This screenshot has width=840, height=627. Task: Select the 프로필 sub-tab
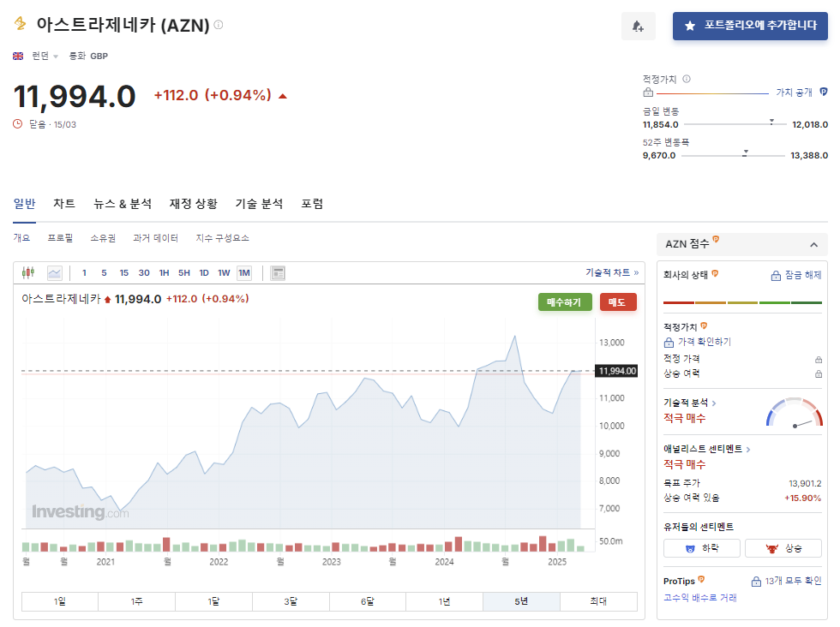[60, 238]
